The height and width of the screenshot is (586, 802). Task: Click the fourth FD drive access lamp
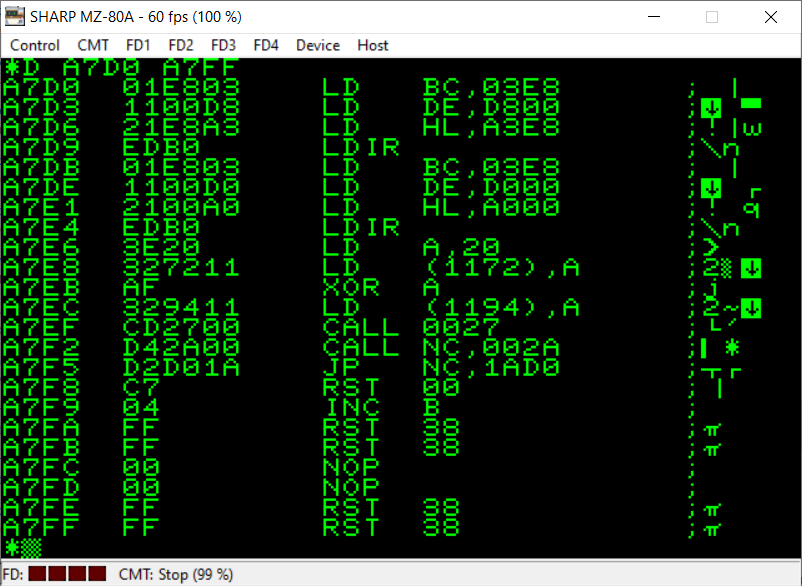tap(97, 574)
